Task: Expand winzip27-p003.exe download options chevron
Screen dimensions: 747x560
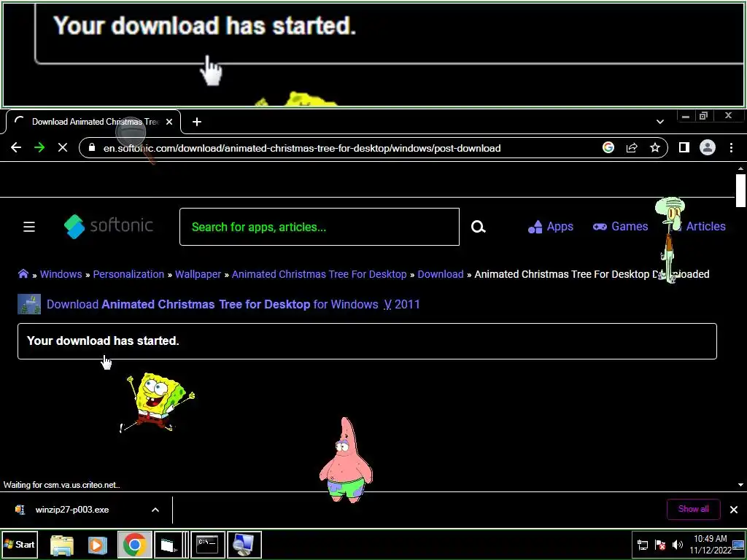Action: [155, 510]
